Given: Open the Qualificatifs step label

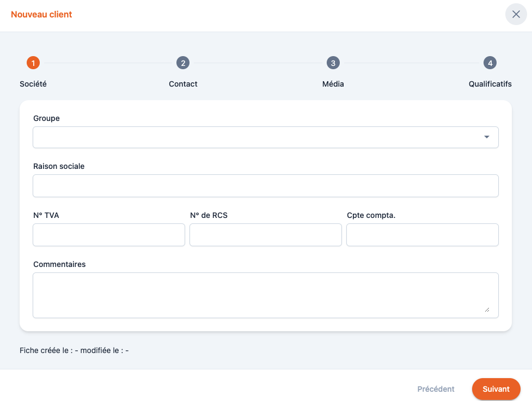Looking at the screenshot, I should pyautogui.click(x=490, y=84).
